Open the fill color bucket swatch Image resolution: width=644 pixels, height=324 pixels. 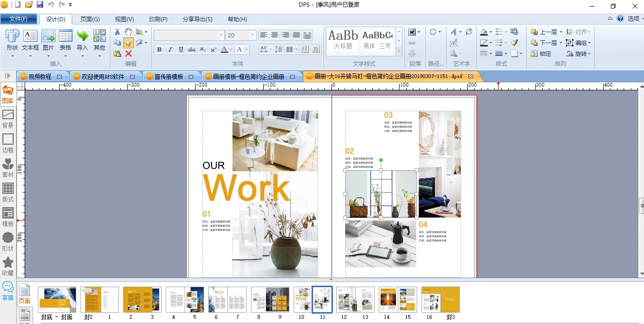pyautogui.click(x=483, y=32)
